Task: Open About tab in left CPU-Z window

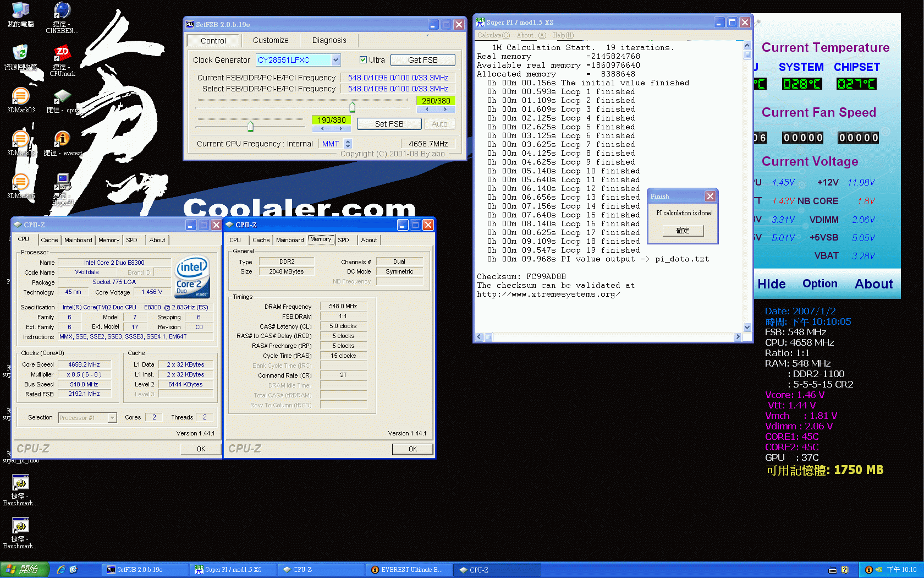Action: coord(157,240)
